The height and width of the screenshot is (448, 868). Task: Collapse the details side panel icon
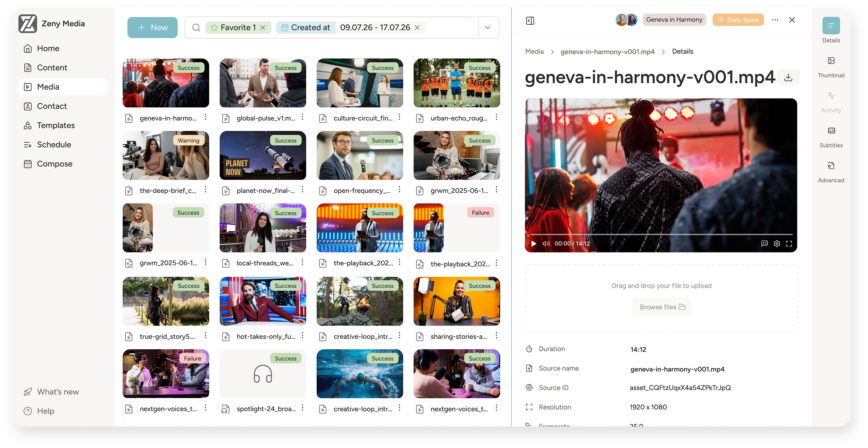coord(530,20)
